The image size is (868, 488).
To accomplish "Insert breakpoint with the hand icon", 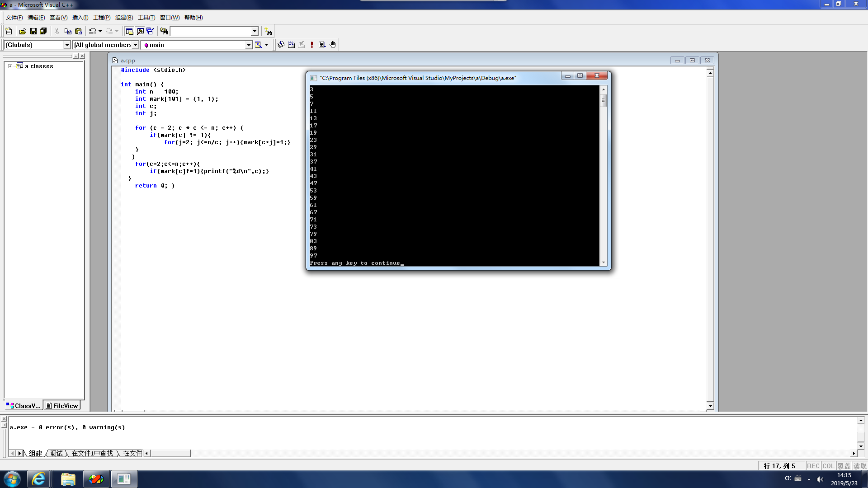I will tap(333, 45).
